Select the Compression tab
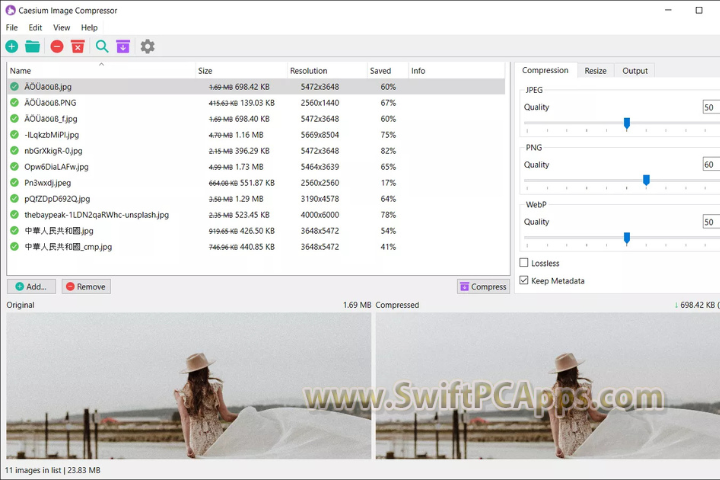This screenshot has height=480, width=720. [x=545, y=70]
